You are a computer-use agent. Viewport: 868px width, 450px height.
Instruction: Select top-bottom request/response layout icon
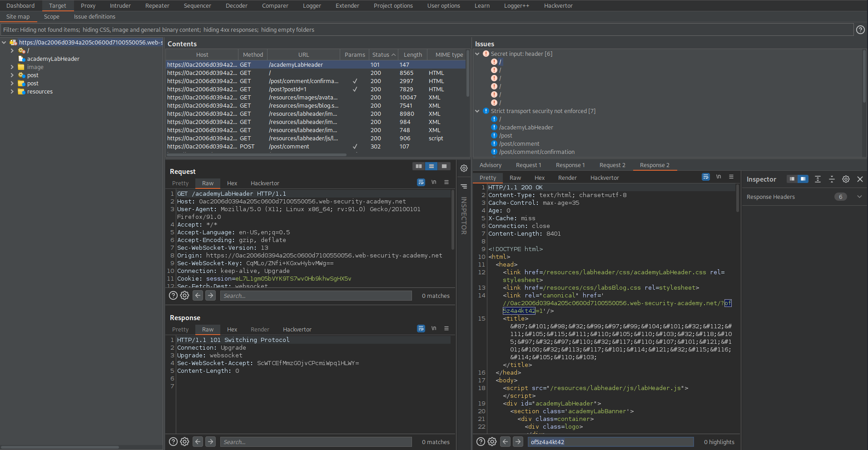point(432,166)
